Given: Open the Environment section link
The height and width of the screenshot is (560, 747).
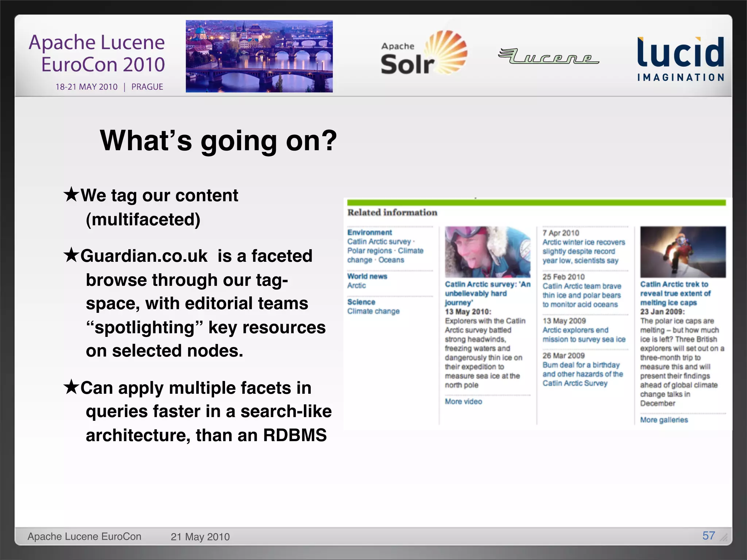Looking at the screenshot, I should (x=369, y=232).
